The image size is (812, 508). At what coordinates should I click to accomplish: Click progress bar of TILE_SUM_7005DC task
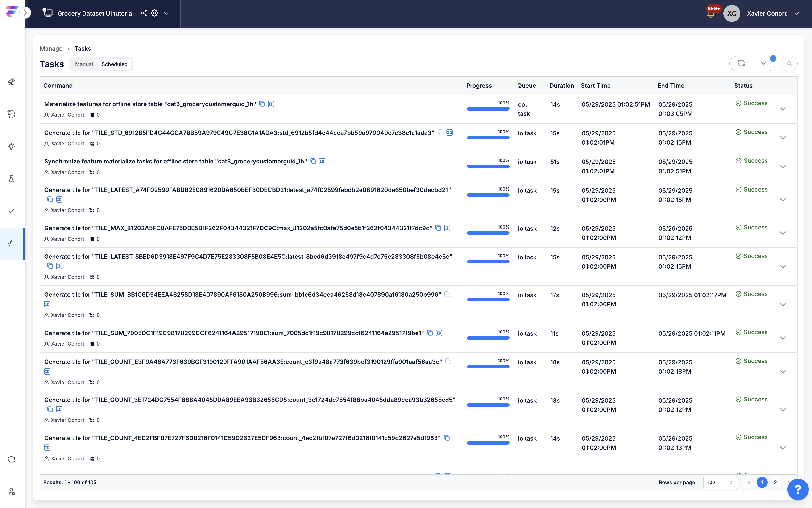coord(488,338)
